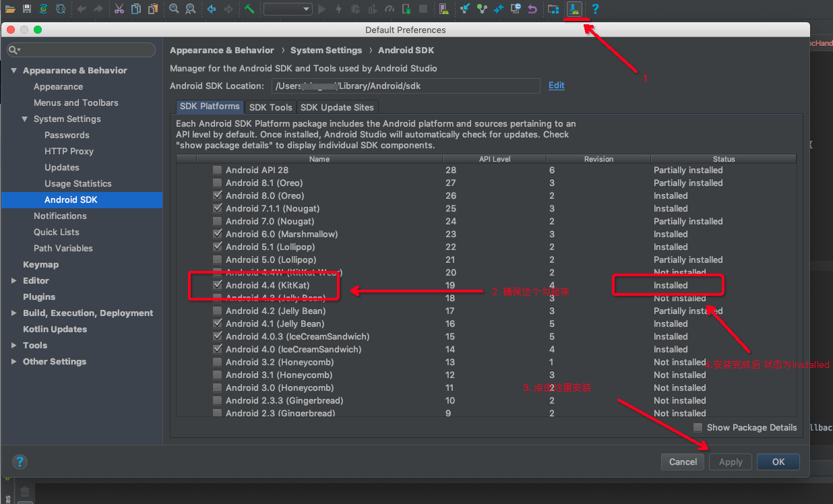
Task: Open SDK Manager toolbar icon
Action: pyautogui.click(x=574, y=9)
